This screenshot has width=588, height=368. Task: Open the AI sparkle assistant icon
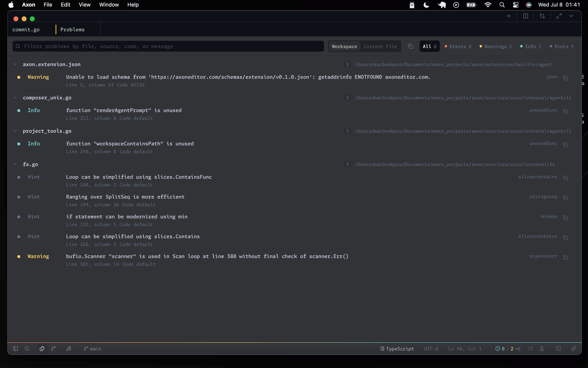(x=574, y=349)
